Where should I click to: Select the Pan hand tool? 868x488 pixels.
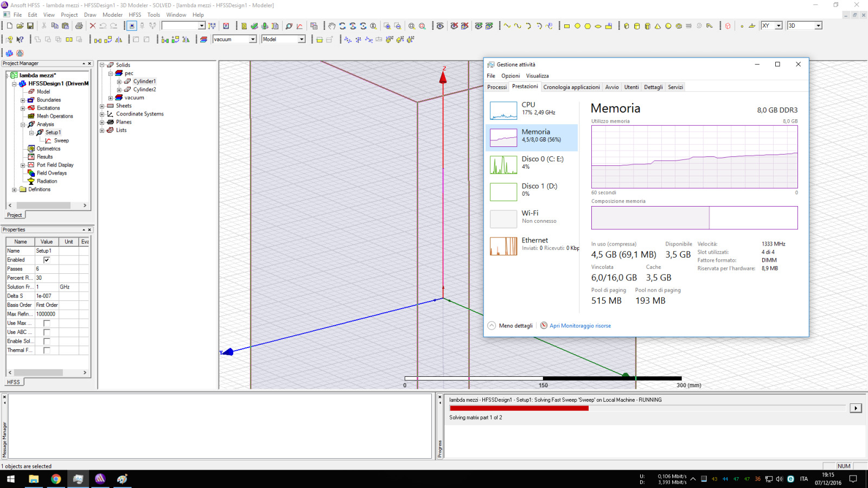point(331,26)
